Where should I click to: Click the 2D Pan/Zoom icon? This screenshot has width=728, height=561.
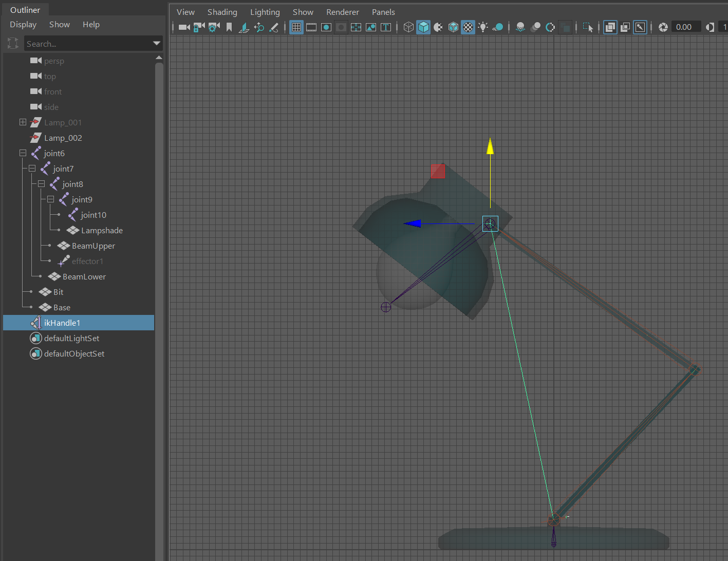(259, 27)
